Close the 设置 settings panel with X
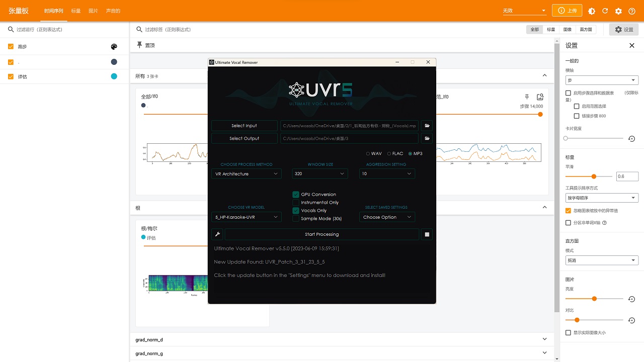The image size is (644, 362). click(632, 45)
